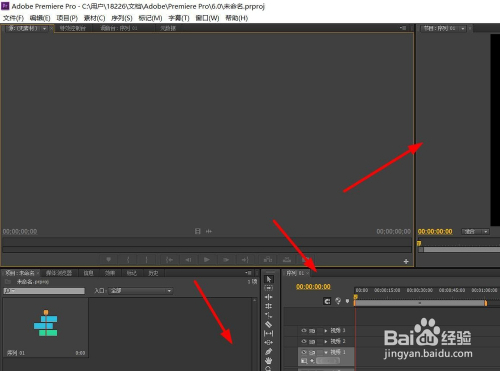Step forward one frame in Source monitor
This screenshot has height=371, width=500.
[226, 259]
